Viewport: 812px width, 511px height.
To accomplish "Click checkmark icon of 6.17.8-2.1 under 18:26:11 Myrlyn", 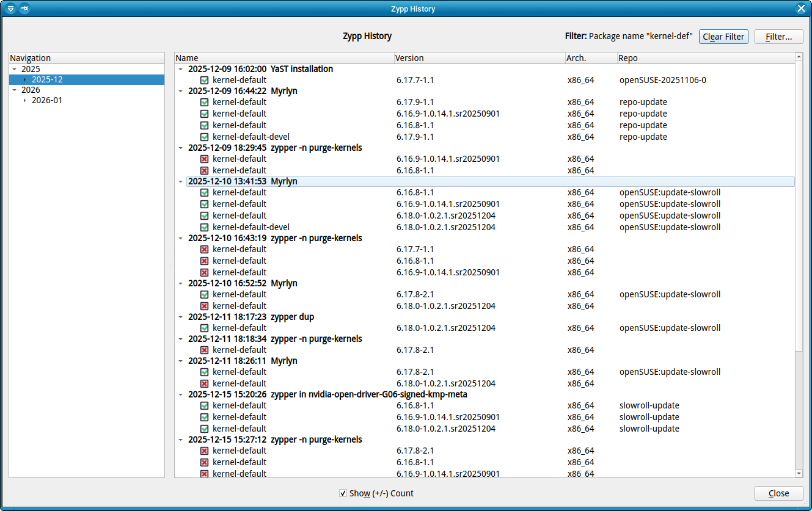I will tap(204, 372).
